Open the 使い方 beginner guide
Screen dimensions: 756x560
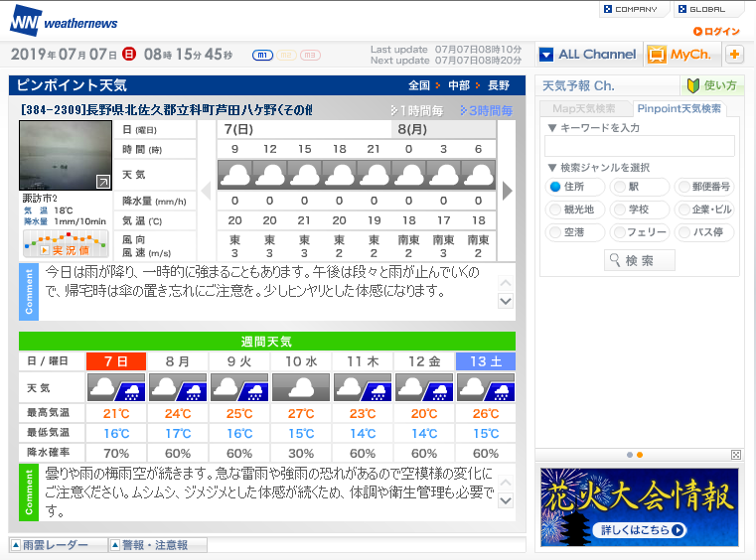click(x=712, y=85)
